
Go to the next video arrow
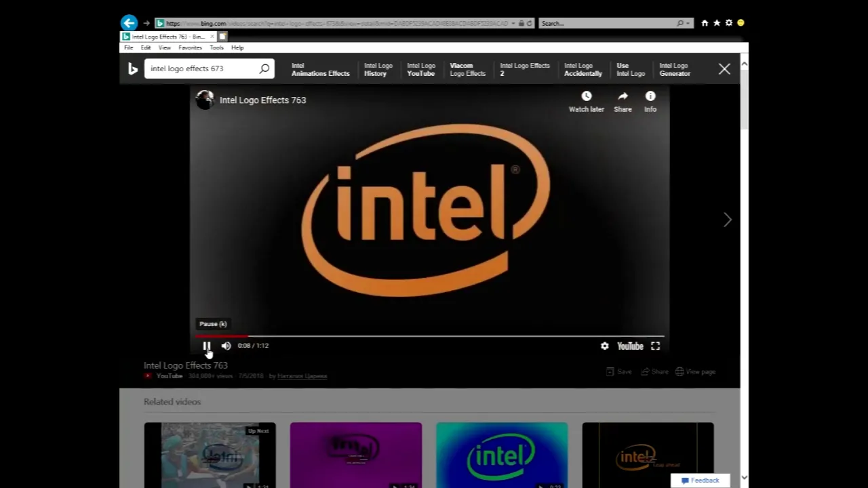pos(727,220)
